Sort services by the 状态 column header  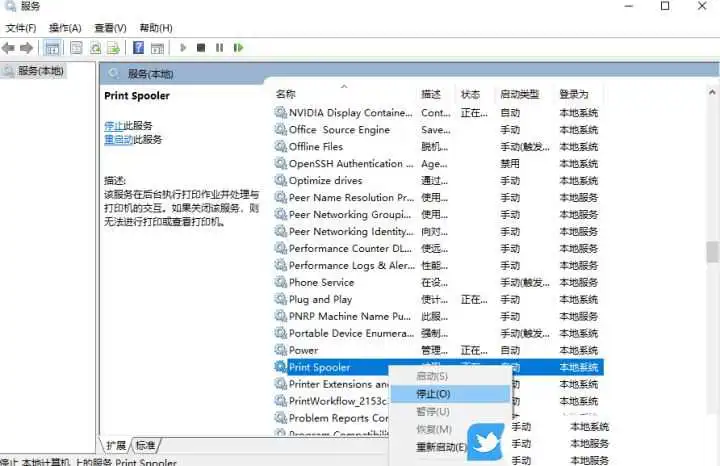(x=470, y=94)
